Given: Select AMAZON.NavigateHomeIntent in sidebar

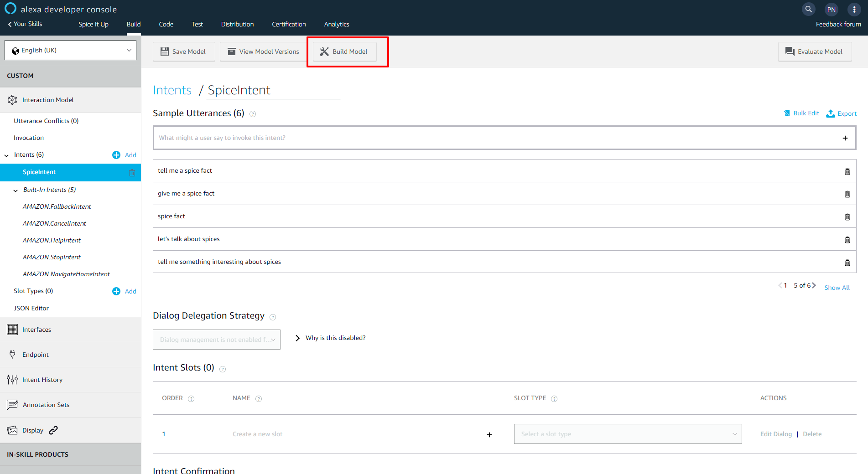Looking at the screenshot, I should (x=66, y=274).
